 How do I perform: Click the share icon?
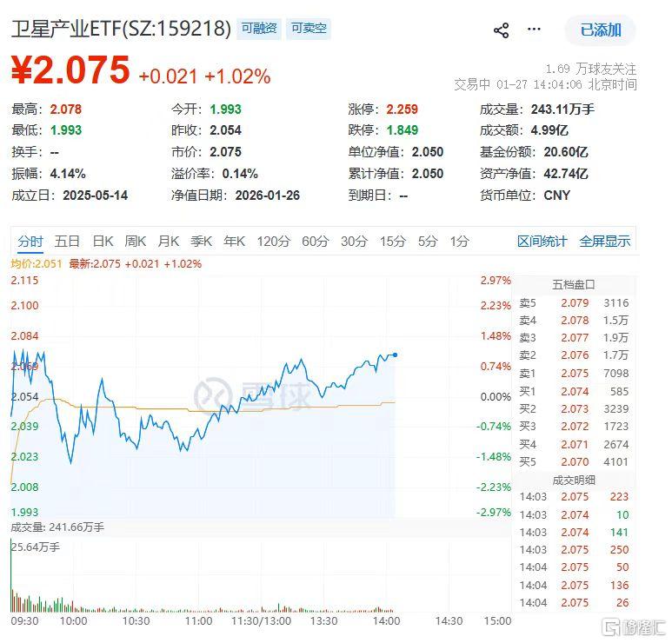pyautogui.click(x=501, y=30)
